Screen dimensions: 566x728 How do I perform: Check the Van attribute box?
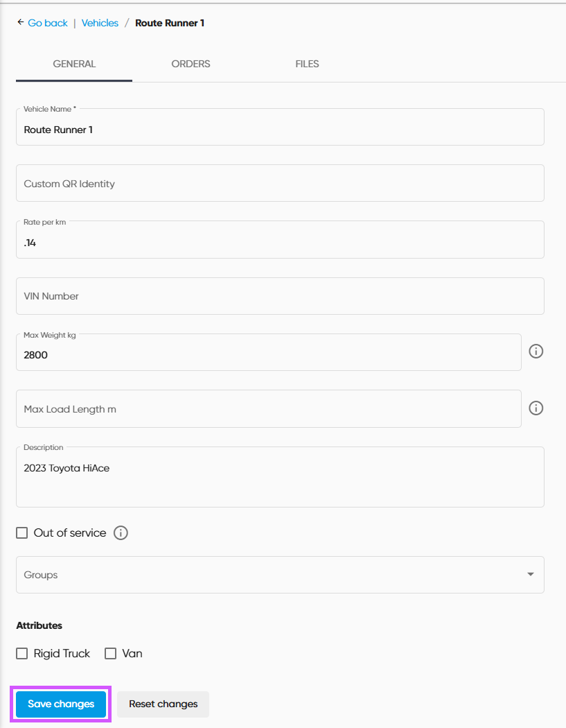pyautogui.click(x=110, y=653)
